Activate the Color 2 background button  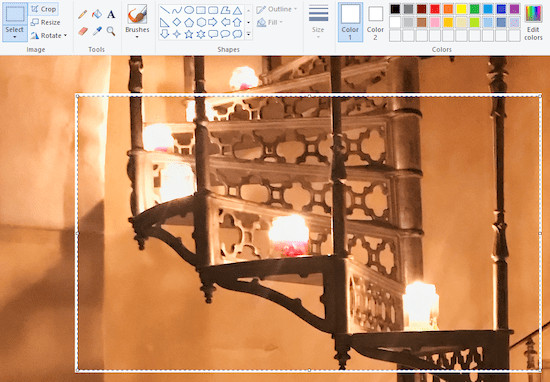pos(375,22)
